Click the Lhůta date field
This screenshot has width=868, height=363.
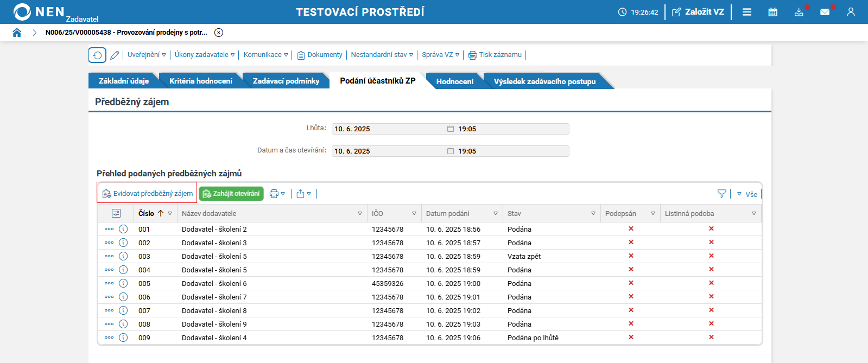click(x=388, y=129)
